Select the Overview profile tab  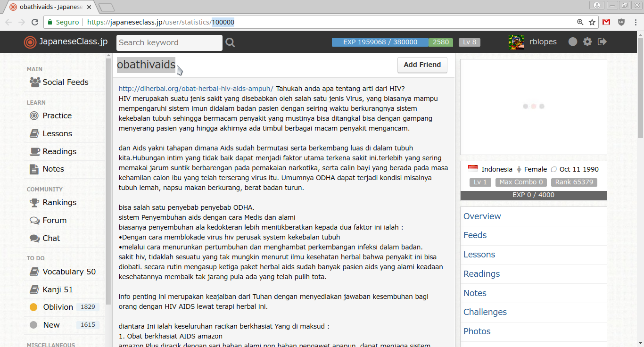pos(482,216)
